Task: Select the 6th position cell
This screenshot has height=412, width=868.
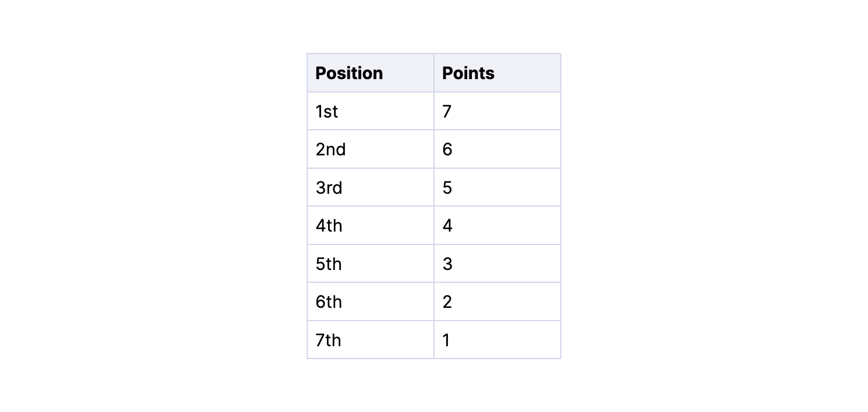Action: 371,301
